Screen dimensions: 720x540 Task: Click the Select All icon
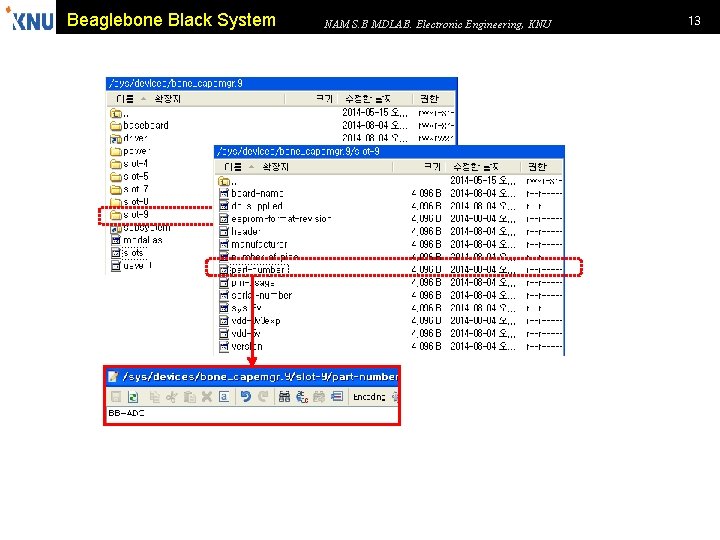click(224, 397)
